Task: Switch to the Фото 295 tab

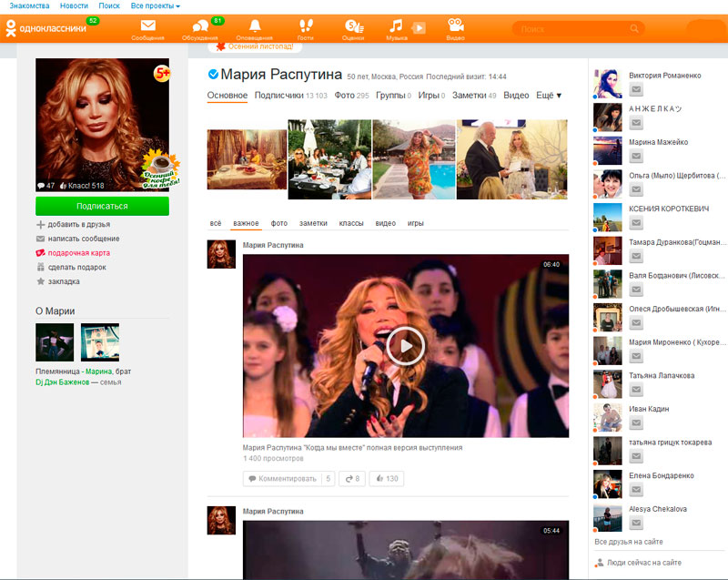Action: pyautogui.click(x=351, y=96)
